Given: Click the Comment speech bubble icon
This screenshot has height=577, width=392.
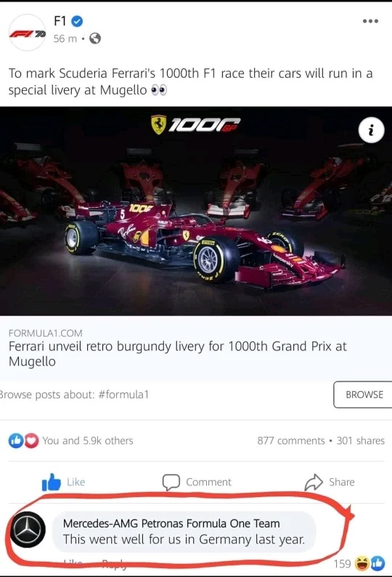Looking at the screenshot, I should click(x=171, y=482).
